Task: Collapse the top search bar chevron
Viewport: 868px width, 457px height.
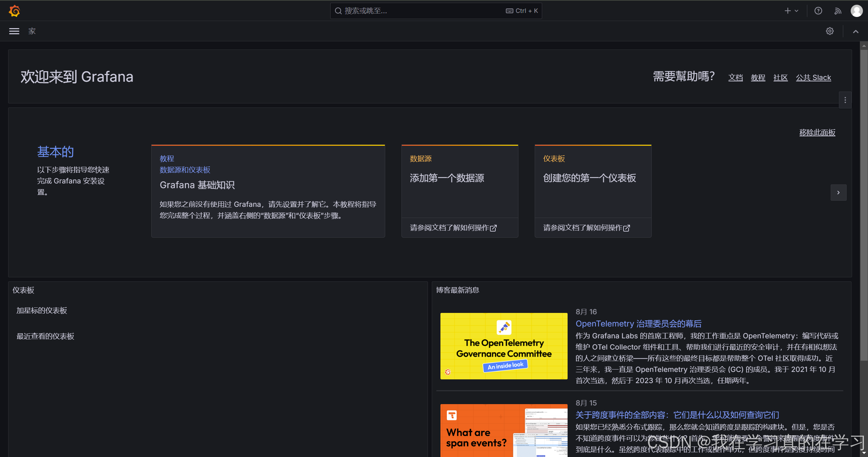Action: [x=856, y=31]
